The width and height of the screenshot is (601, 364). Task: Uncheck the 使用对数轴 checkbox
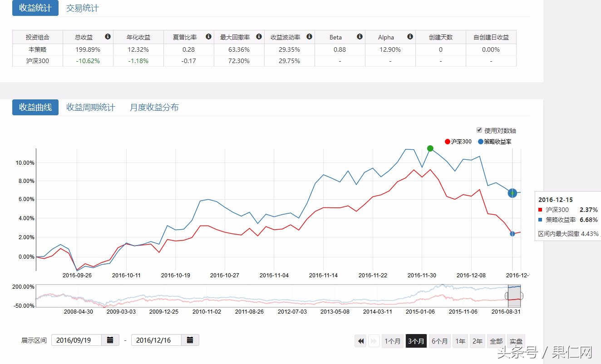coord(479,130)
